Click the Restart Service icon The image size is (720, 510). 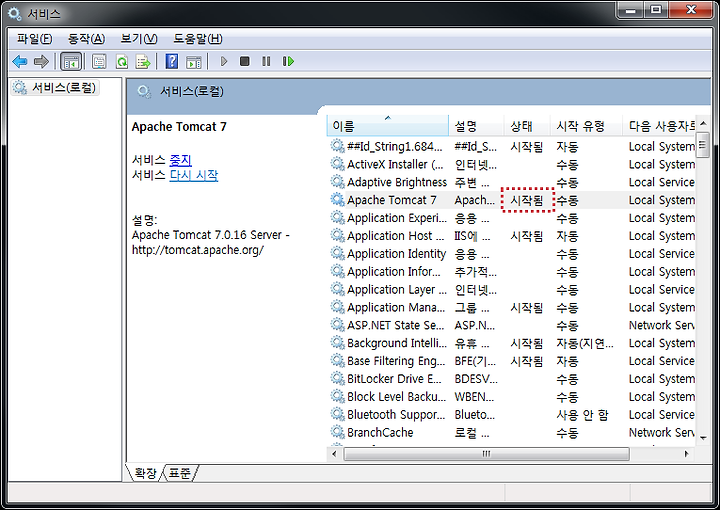(x=288, y=61)
